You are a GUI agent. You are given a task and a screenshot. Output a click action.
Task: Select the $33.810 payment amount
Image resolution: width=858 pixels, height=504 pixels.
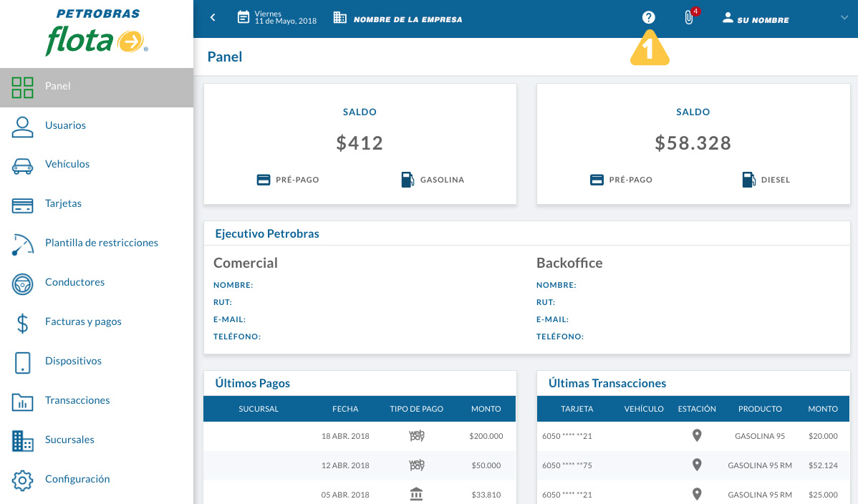[x=486, y=495]
